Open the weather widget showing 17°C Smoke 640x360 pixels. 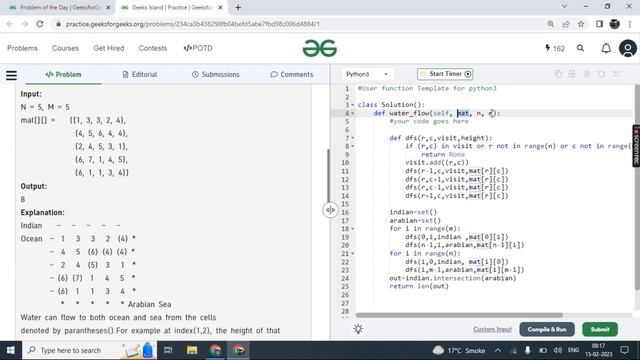(x=459, y=350)
